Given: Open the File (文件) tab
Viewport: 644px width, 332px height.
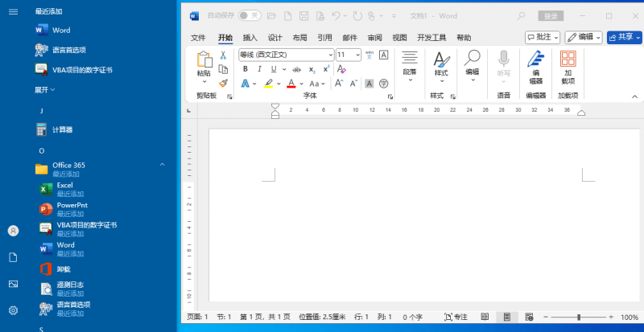Looking at the screenshot, I should [x=198, y=38].
